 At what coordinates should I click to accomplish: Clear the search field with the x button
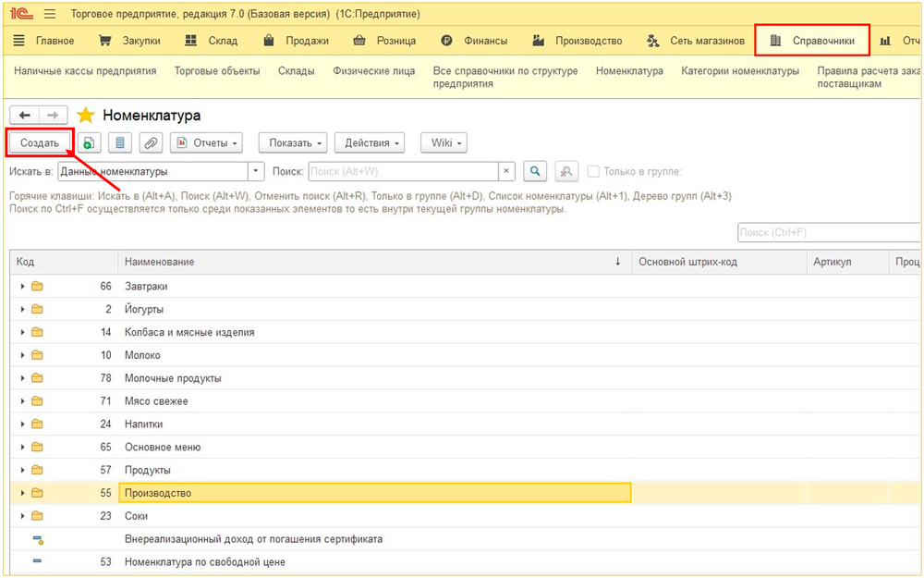506,171
